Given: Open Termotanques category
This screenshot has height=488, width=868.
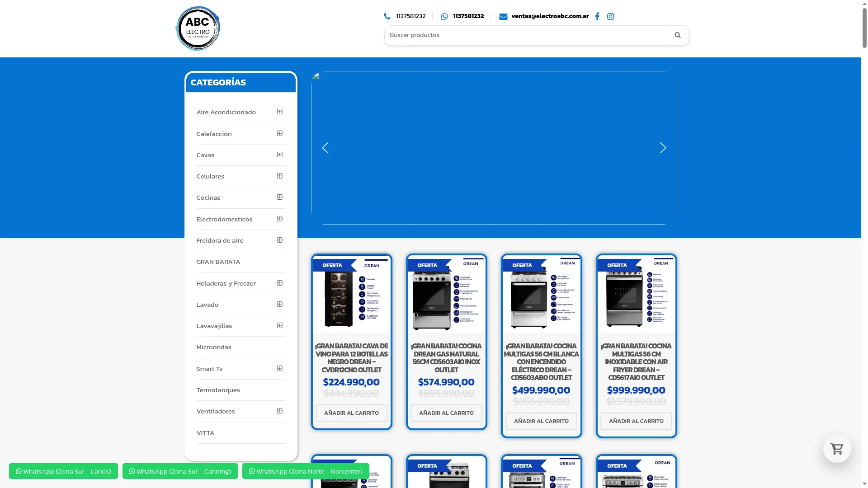Looking at the screenshot, I should (218, 390).
